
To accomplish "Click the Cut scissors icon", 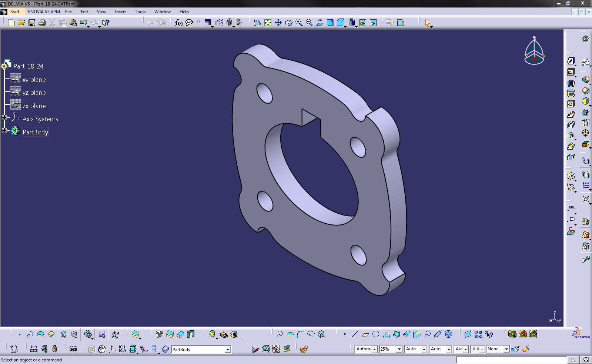I will pyautogui.click(x=52, y=23).
